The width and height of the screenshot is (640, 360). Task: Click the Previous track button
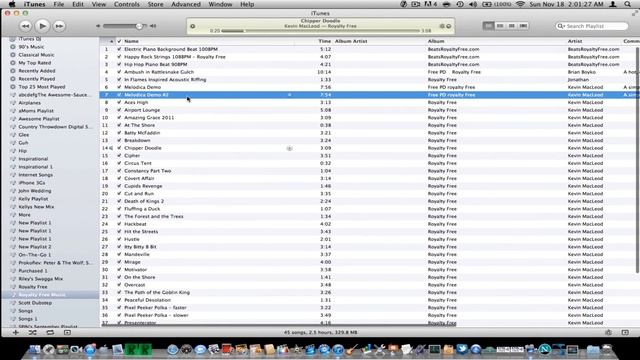[x=25, y=26]
